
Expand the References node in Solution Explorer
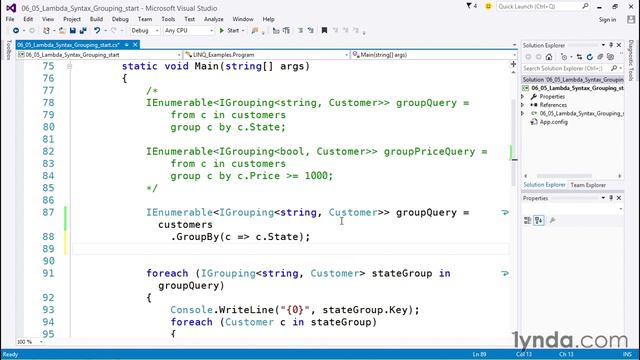tap(523, 105)
